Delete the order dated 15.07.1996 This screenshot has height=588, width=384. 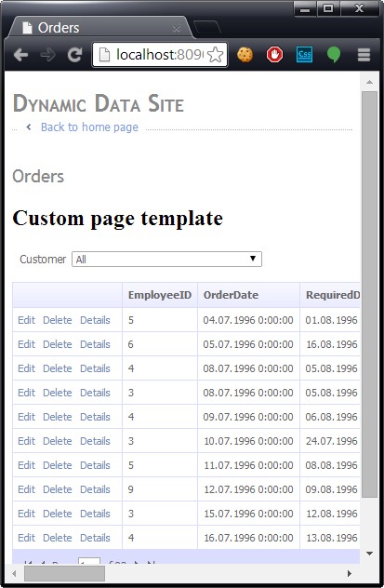[x=58, y=514]
